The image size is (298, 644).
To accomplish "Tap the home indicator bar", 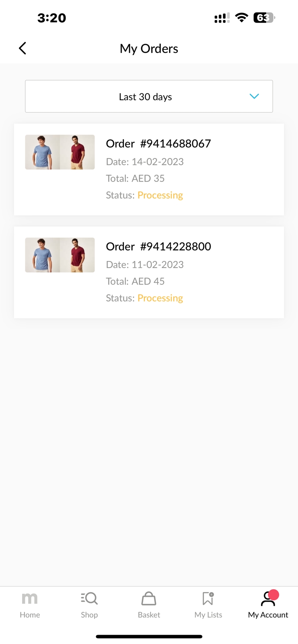I will (x=149, y=636).
